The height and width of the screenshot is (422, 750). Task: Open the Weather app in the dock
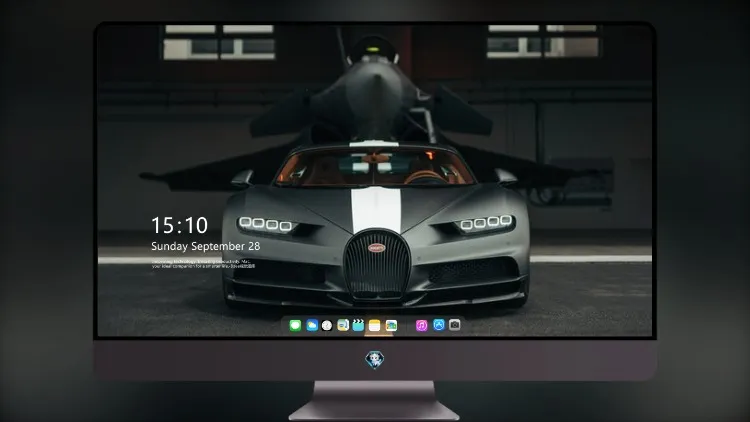pyautogui.click(x=312, y=325)
